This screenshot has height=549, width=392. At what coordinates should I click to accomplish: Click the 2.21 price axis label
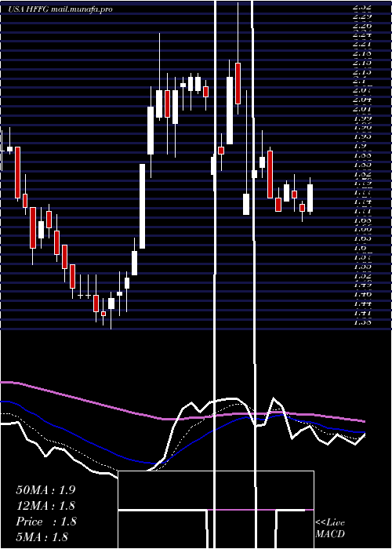(362, 44)
